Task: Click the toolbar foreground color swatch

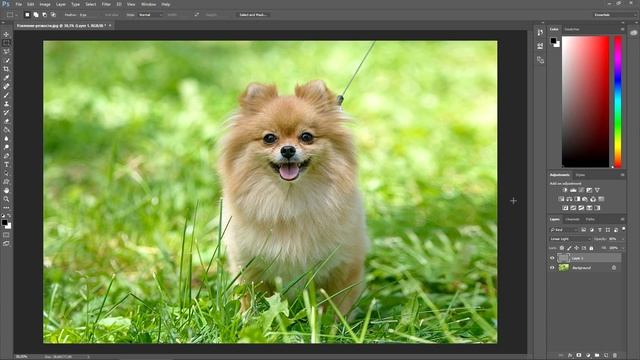Action: [x=4, y=222]
